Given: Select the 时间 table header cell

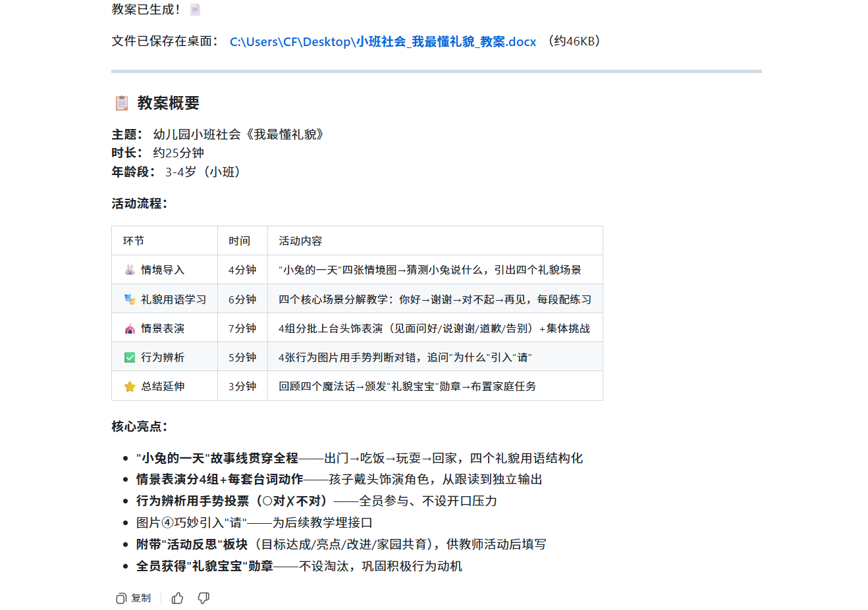Looking at the screenshot, I should [x=242, y=241].
